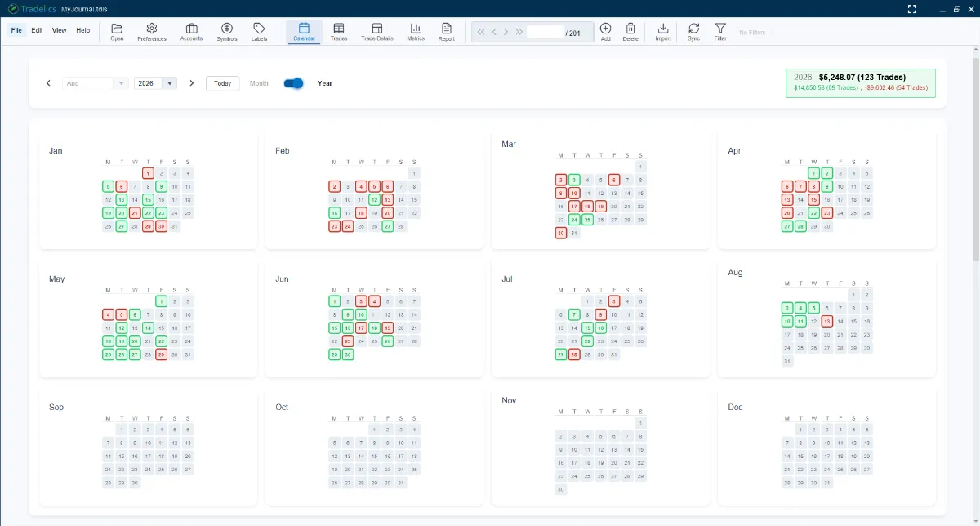Open the Jun month title
This screenshot has width=980, height=526.
pos(282,279)
